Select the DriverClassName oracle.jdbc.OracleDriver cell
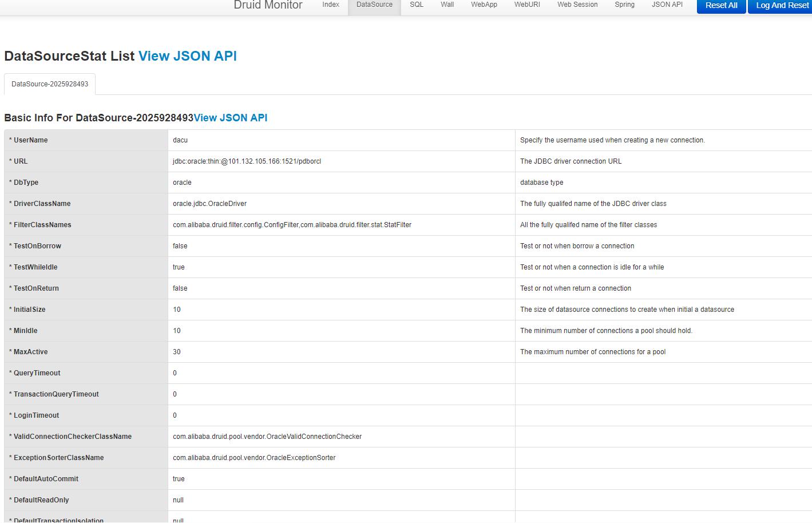This screenshot has width=812, height=523. (x=209, y=203)
